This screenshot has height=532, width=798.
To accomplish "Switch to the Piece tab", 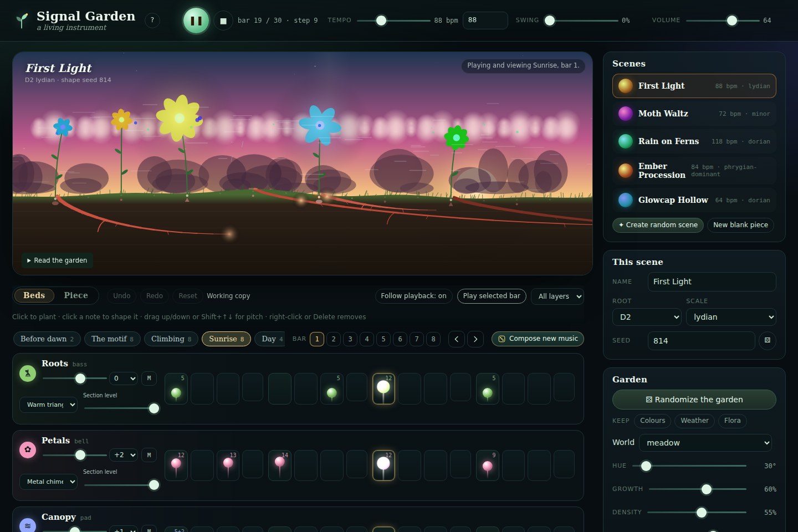I will (x=76, y=295).
